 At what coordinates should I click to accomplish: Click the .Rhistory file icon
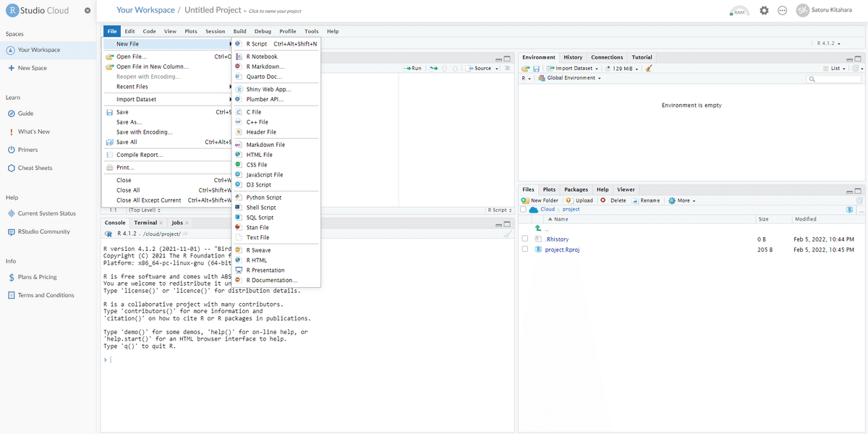[538, 239]
